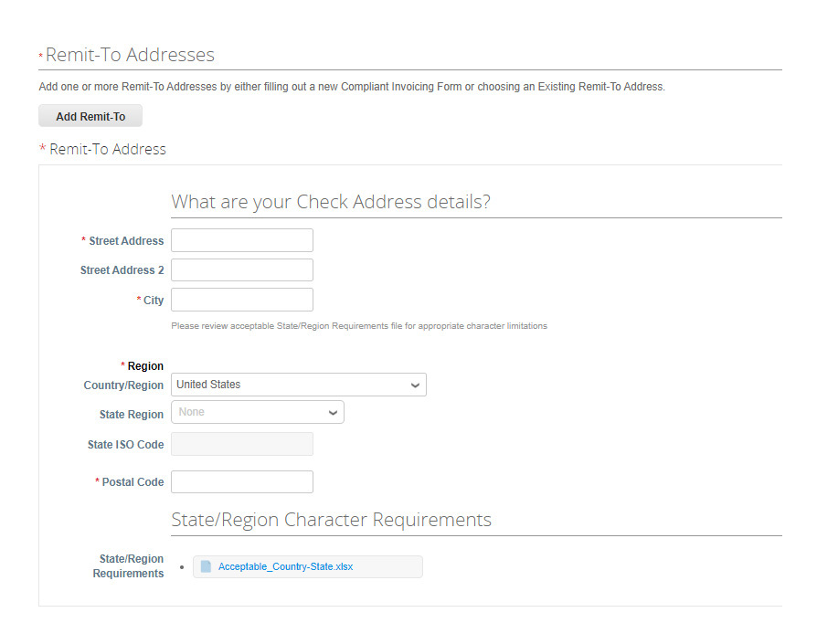Click the Street Address input field

pos(241,239)
